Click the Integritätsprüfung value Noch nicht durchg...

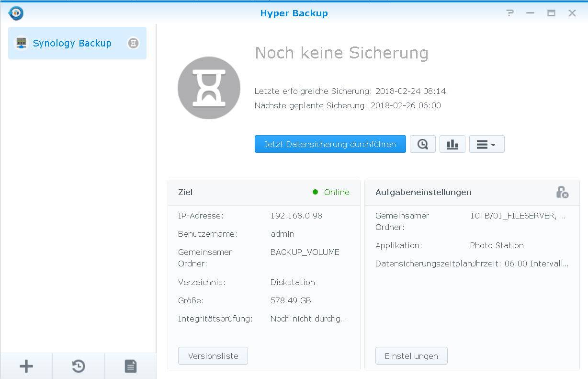point(308,319)
